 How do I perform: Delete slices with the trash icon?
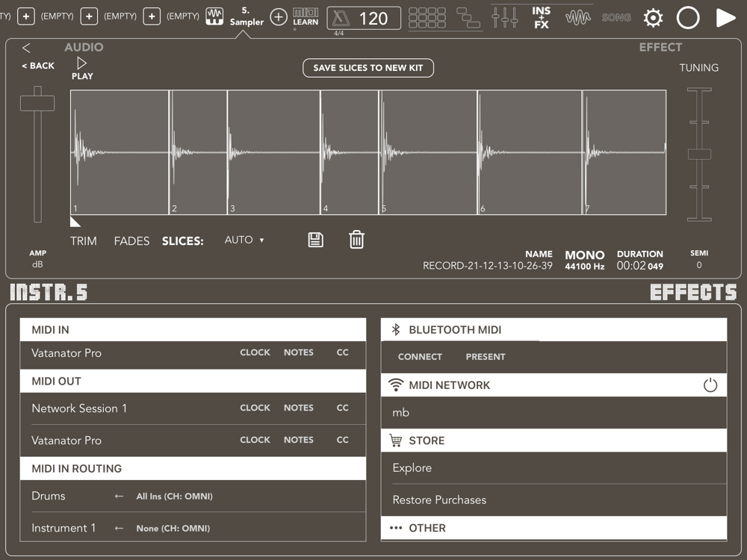coord(356,240)
